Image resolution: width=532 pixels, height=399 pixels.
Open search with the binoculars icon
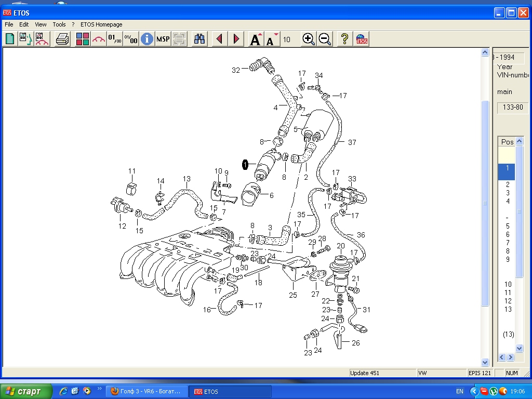click(199, 39)
